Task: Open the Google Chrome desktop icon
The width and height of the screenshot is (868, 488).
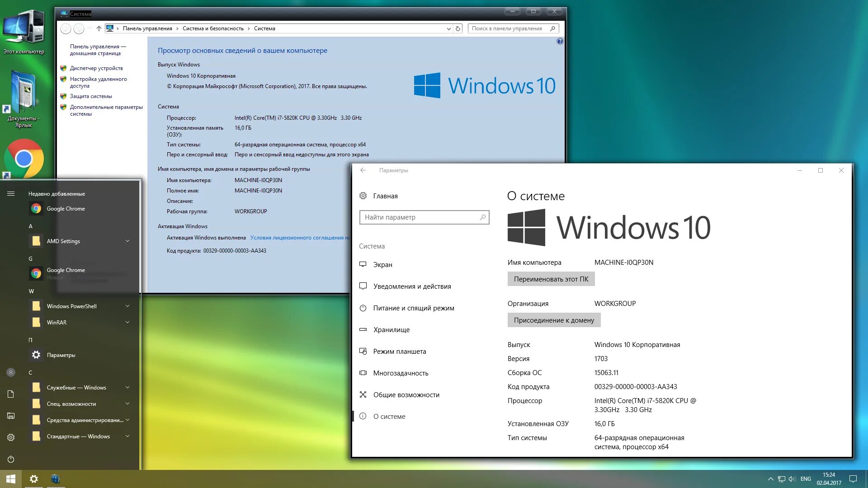Action: [24, 158]
